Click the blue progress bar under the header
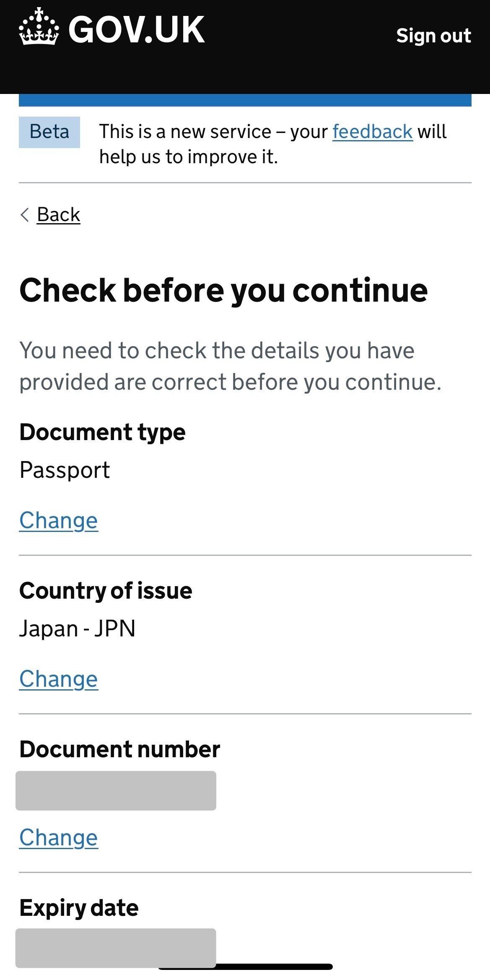This screenshot has height=980, width=490. click(x=245, y=100)
